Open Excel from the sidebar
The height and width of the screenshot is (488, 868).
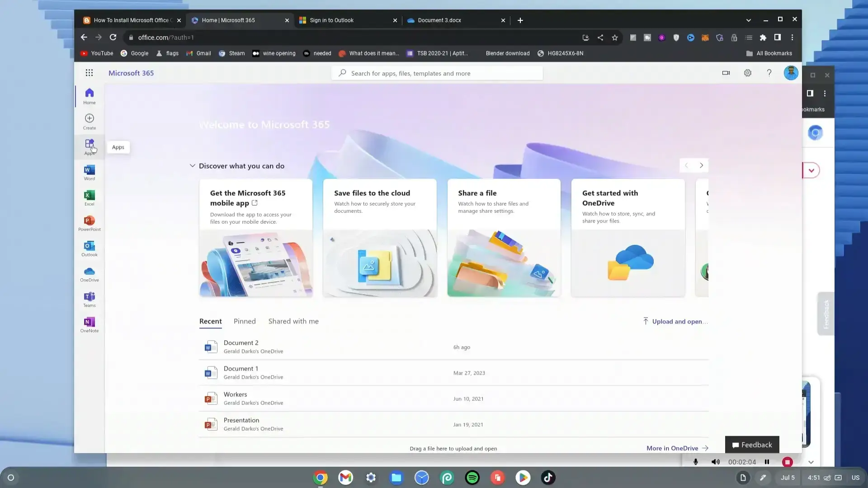89,197
